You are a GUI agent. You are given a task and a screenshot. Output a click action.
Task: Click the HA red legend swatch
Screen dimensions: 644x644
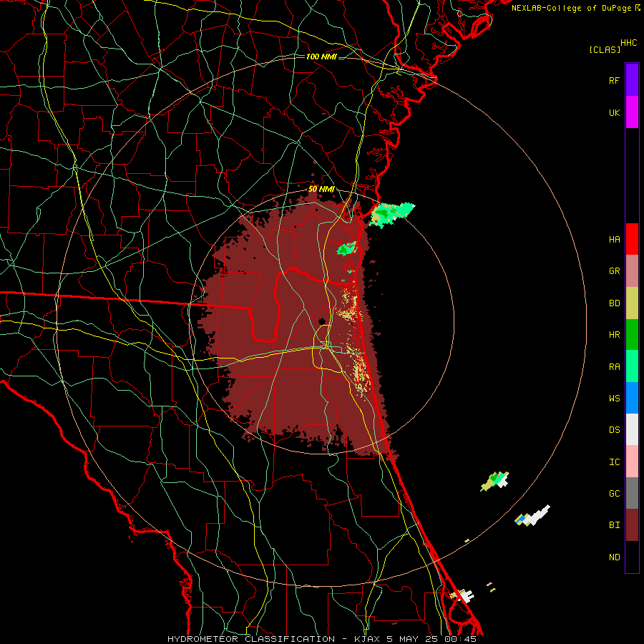[632, 239]
